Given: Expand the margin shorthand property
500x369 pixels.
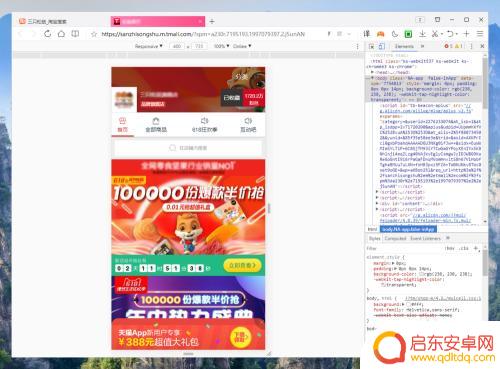Looking at the screenshot, I should (393, 263).
